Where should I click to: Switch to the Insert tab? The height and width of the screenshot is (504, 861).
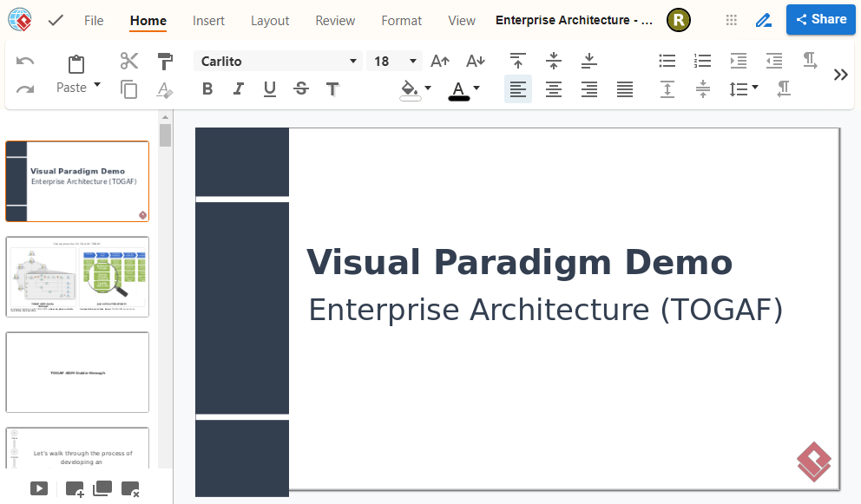tap(208, 21)
